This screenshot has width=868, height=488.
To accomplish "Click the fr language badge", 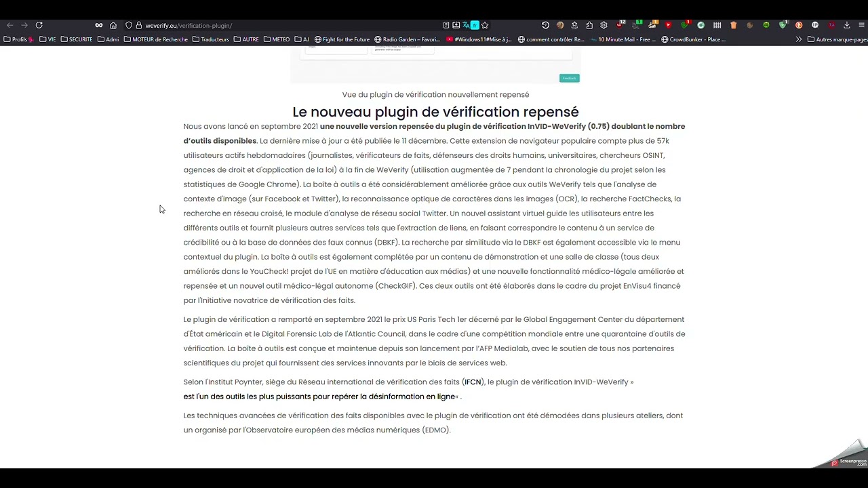I will point(475,25).
